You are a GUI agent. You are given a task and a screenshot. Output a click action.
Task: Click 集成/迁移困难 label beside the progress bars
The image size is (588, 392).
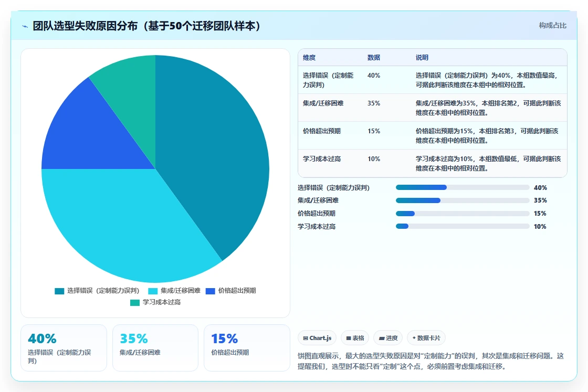coord(318,200)
